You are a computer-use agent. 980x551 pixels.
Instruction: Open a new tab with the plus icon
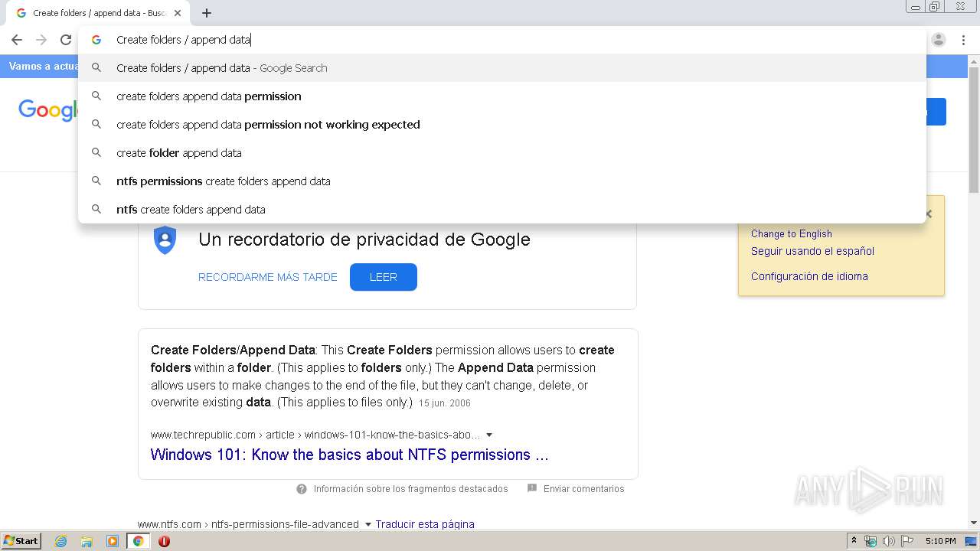207,13
